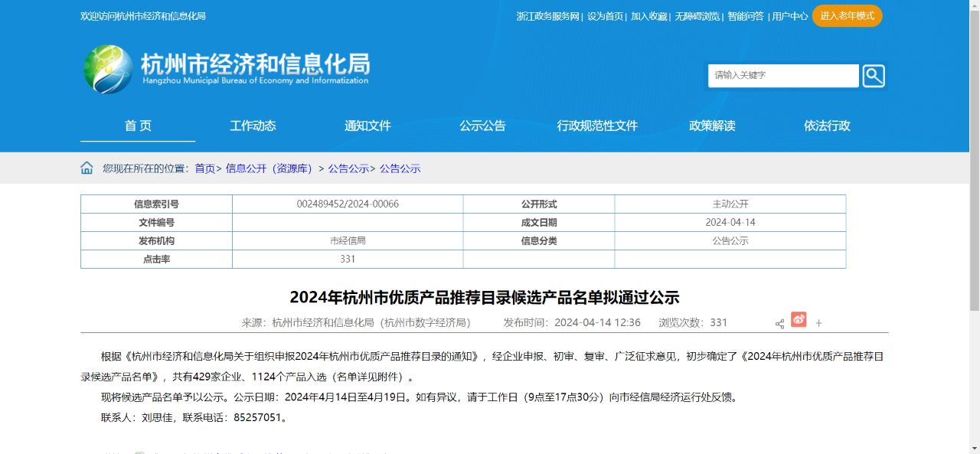Open 无障碍浏览 accessibility link
980x454 pixels.
pyautogui.click(x=697, y=16)
